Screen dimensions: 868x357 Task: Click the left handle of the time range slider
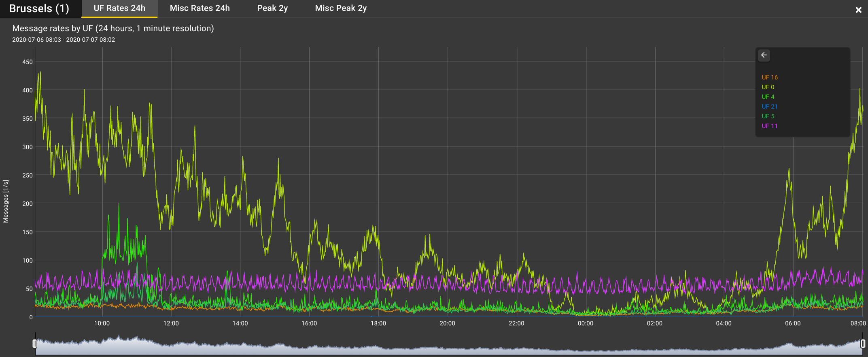(x=35, y=344)
